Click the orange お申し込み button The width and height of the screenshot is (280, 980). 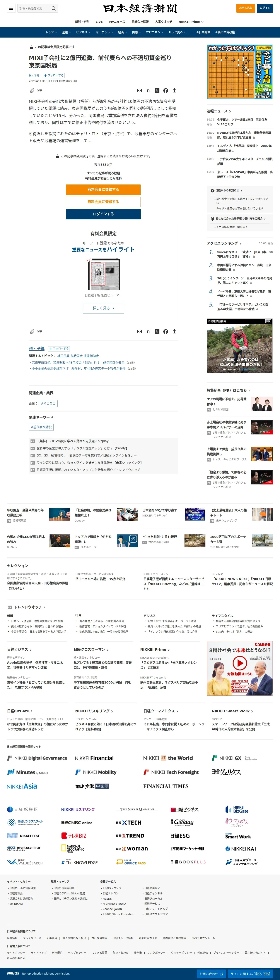tap(245, 8)
